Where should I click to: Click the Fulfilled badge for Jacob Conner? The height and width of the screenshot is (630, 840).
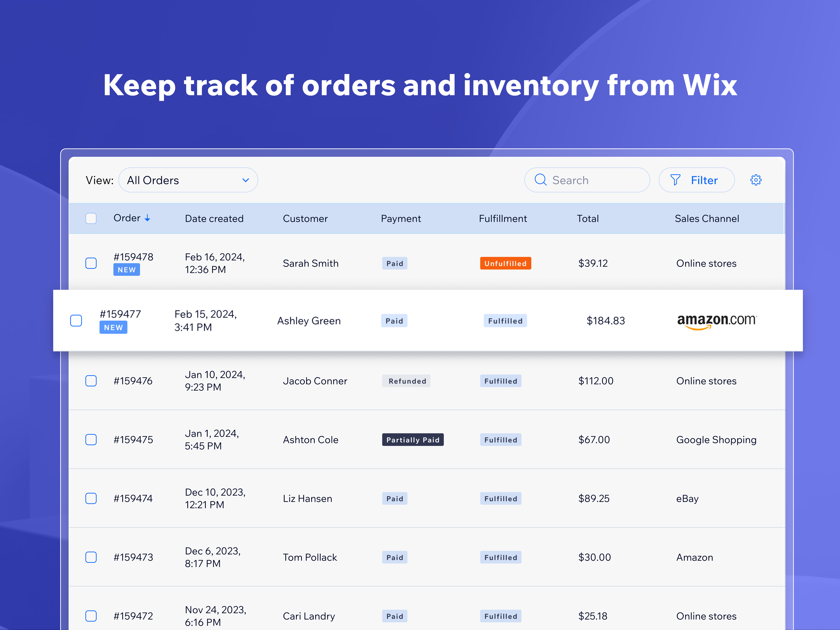click(x=500, y=381)
